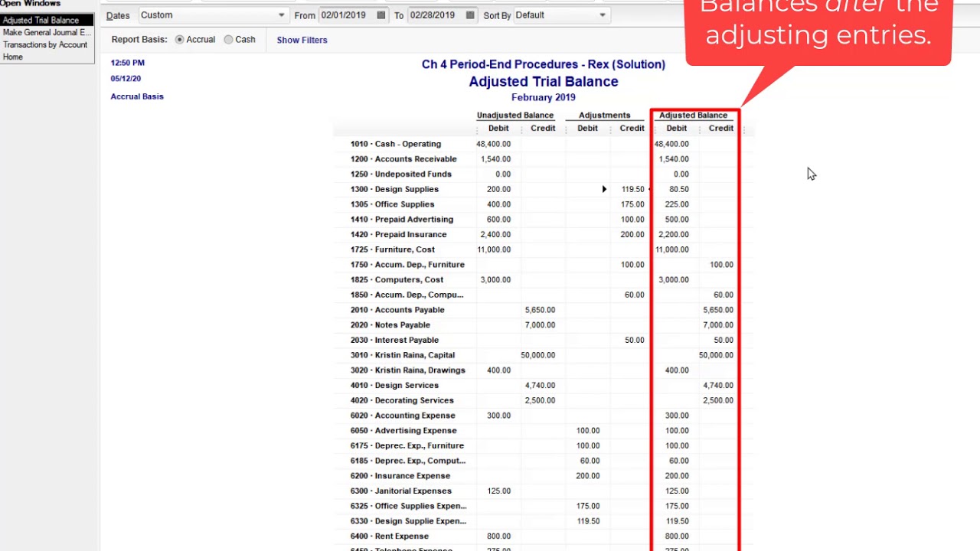Select Adjusted Trial Balance in Open Windows

[47, 20]
